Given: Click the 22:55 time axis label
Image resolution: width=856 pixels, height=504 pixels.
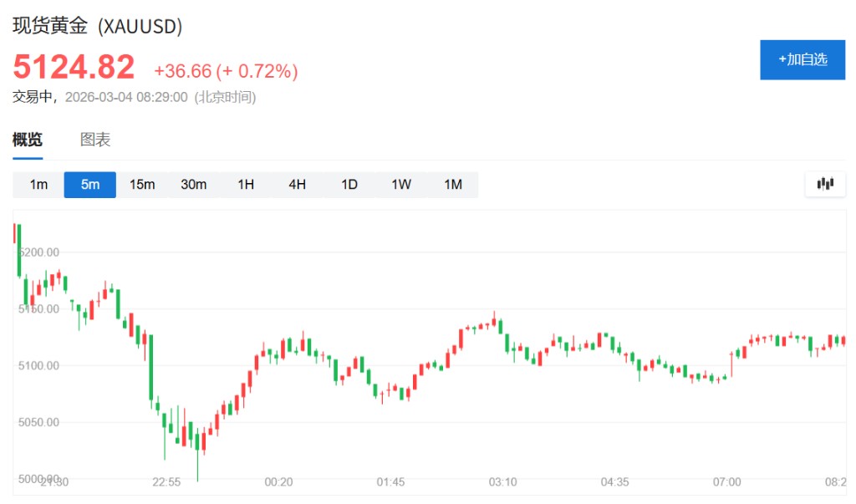Looking at the screenshot, I should pos(166,482).
